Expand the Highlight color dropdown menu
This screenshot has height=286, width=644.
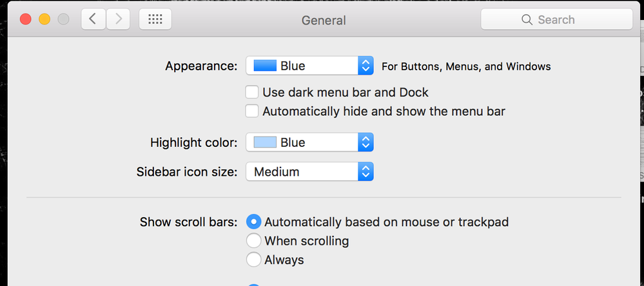309,142
